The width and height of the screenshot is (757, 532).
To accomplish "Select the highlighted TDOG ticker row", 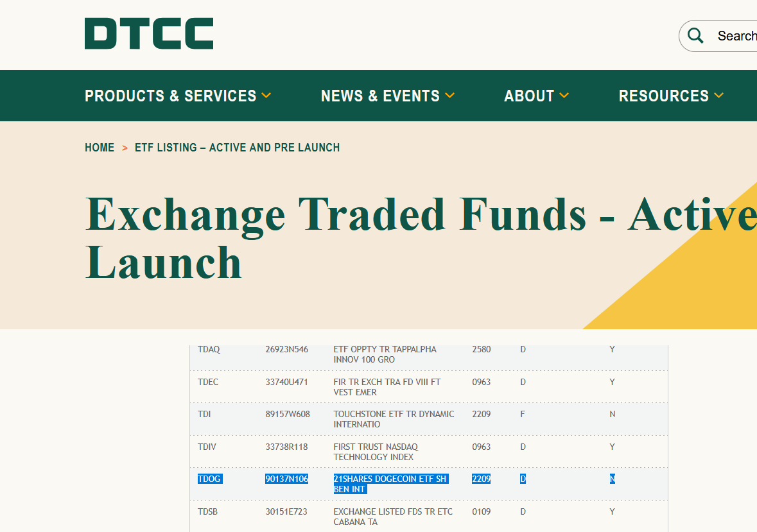I will pos(209,479).
